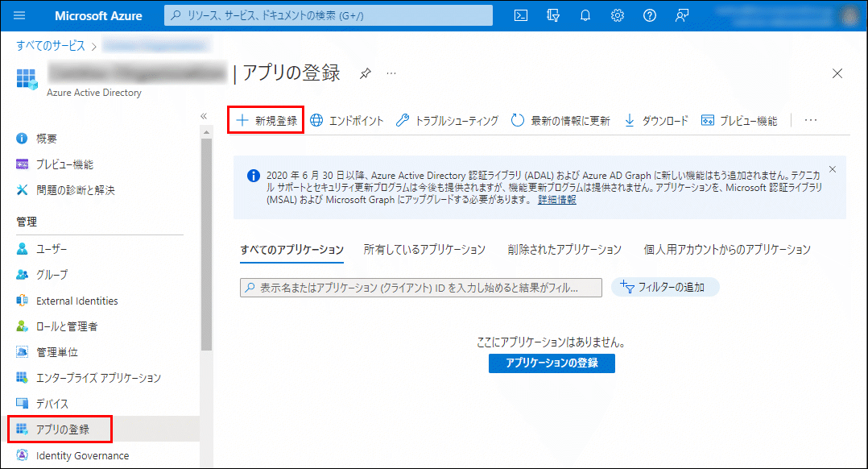Open the 詳細情報 link
The height and width of the screenshot is (469, 868).
coord(557,200)
